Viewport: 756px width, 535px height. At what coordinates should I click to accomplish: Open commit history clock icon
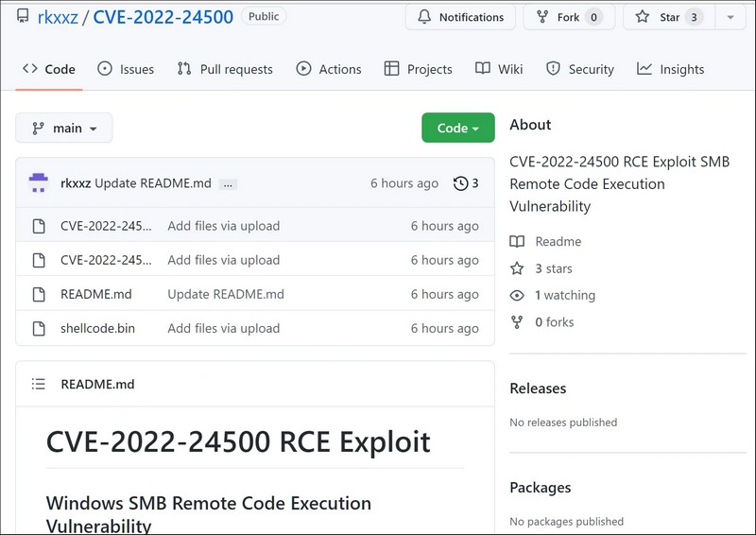click(x=460, y=183)
